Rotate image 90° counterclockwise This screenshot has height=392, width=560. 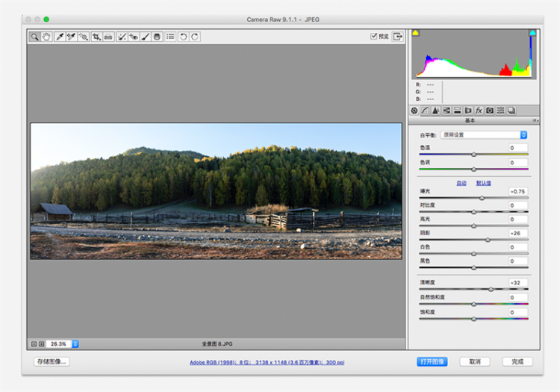point(183,36)
